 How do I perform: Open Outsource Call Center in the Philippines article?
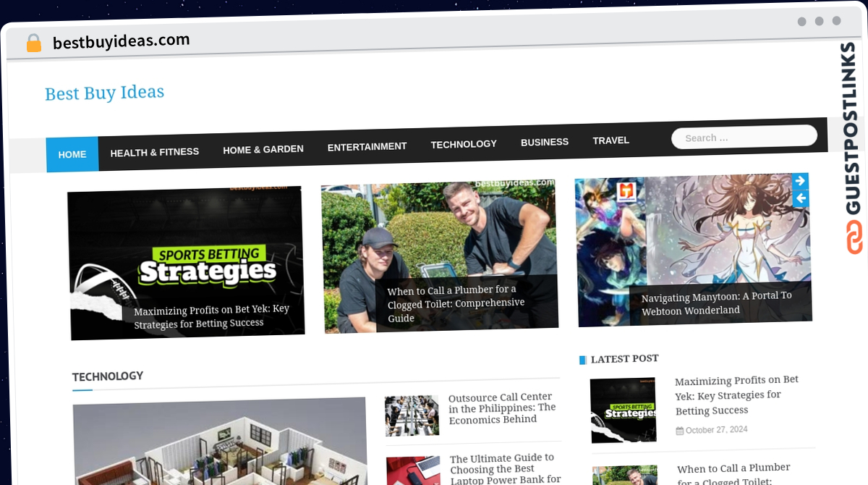[503, 408]
